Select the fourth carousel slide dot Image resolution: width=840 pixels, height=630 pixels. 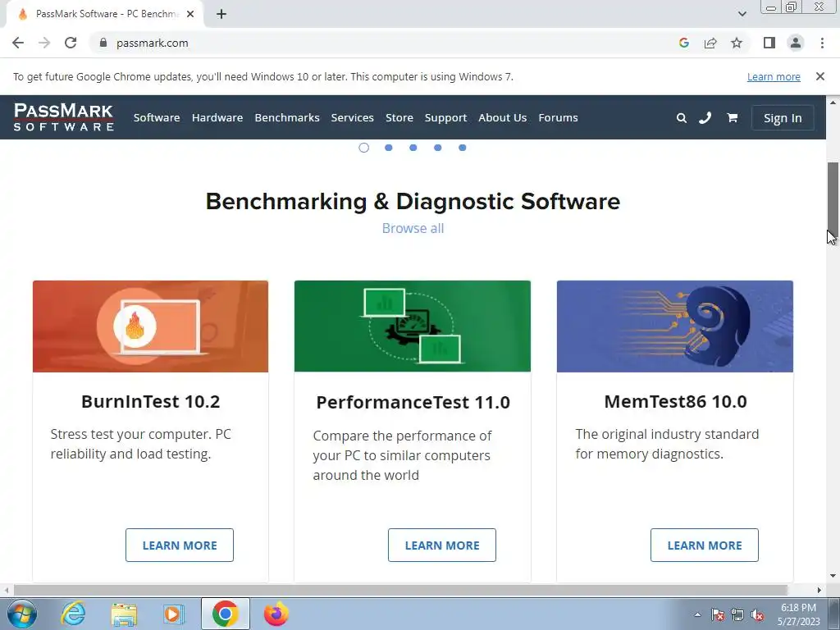click(x=438, y=148)
